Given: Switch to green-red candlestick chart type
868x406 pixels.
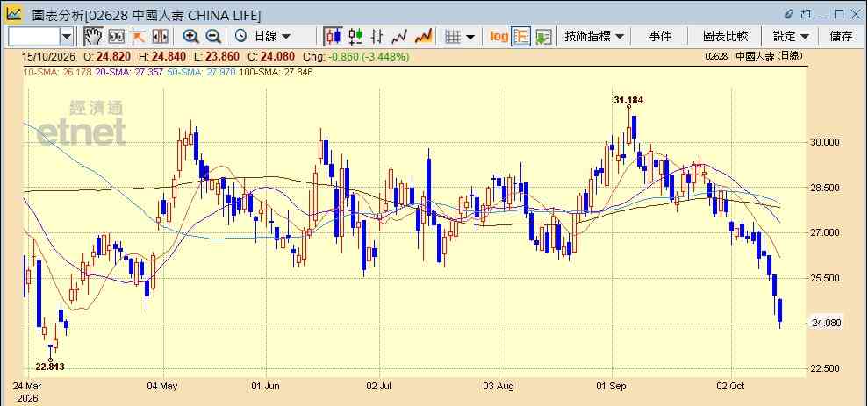Looking at the screenshot, I should (355, 37).
